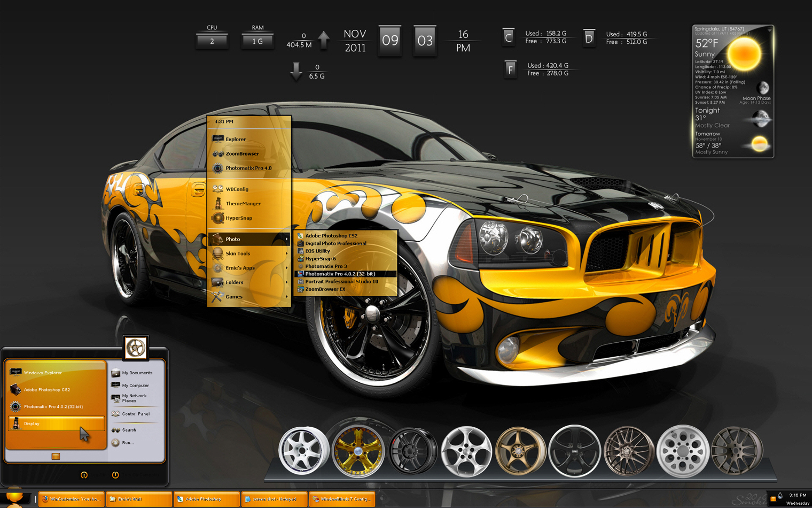Open Explorer from the popup menu icon
The width and height of the screenshot is (812, 508).
click(220, 139)
